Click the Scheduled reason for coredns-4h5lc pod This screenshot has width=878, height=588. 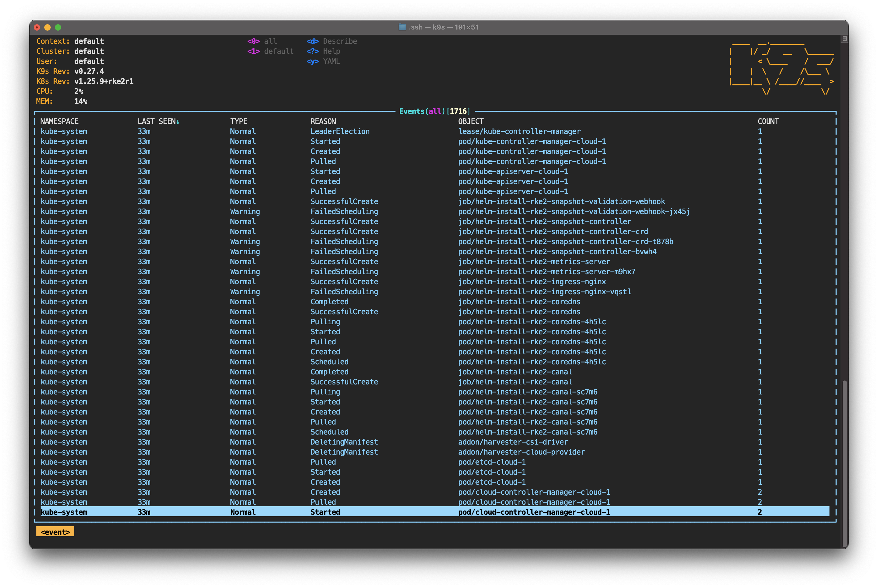click(329, 362)
